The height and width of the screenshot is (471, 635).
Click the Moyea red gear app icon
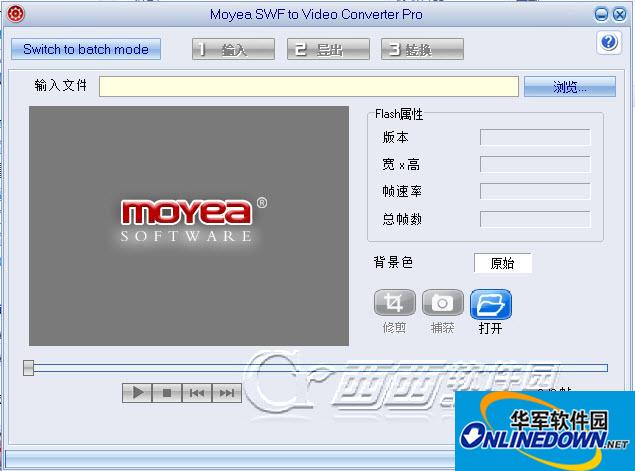click(x=16, y=13)
